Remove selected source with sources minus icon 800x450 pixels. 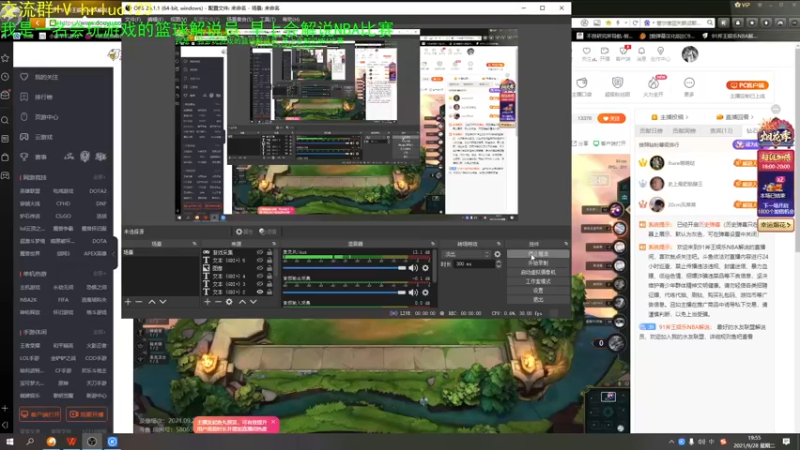[218, 302]
